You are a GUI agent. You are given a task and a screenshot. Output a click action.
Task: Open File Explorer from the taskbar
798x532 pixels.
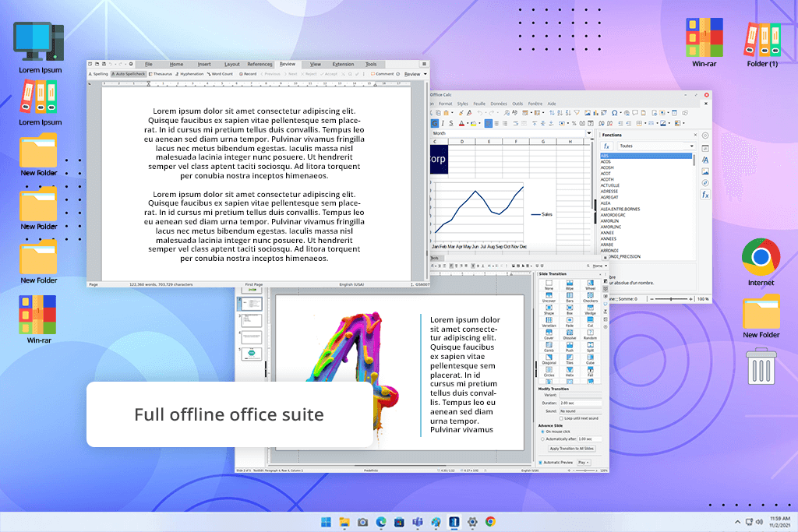tap(344, 522)
